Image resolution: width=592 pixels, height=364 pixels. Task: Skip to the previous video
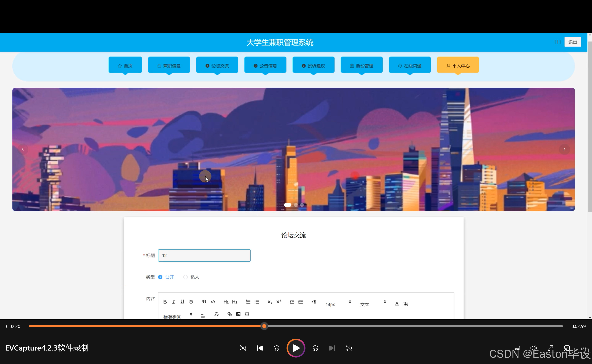(x=260, y=348)
